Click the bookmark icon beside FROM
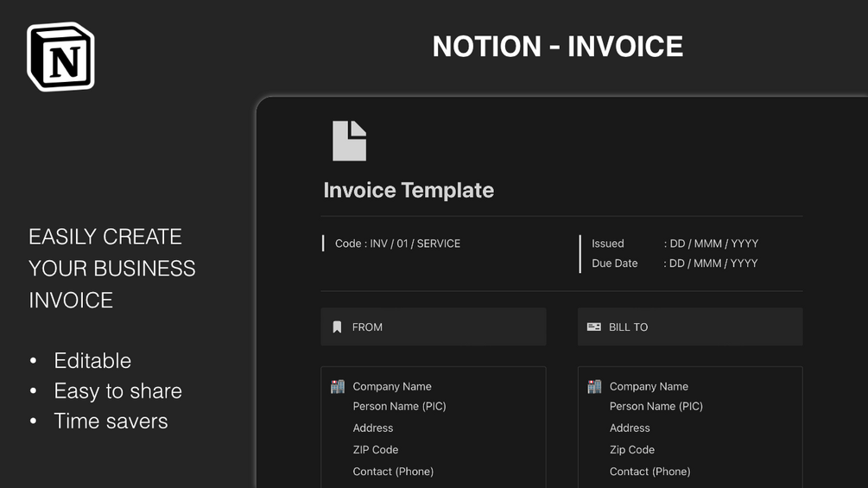The height and width of the screenshot is (488, 868). pos(337,327)
